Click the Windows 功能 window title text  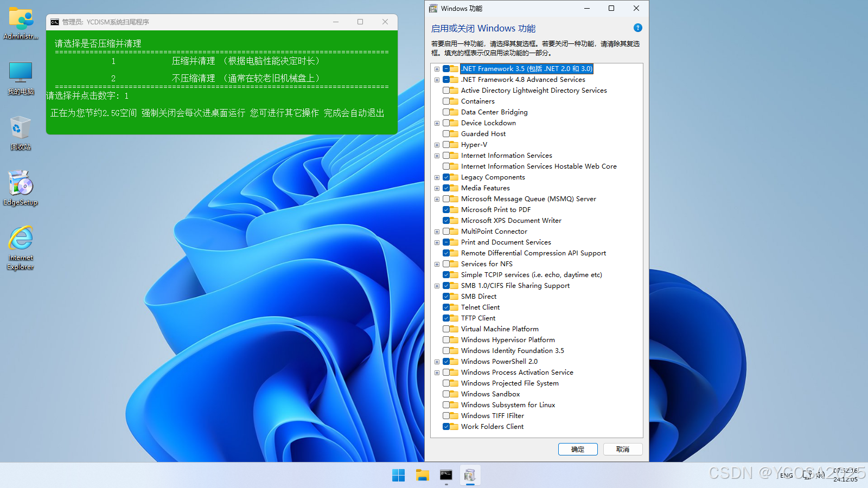tap(462, 8)
